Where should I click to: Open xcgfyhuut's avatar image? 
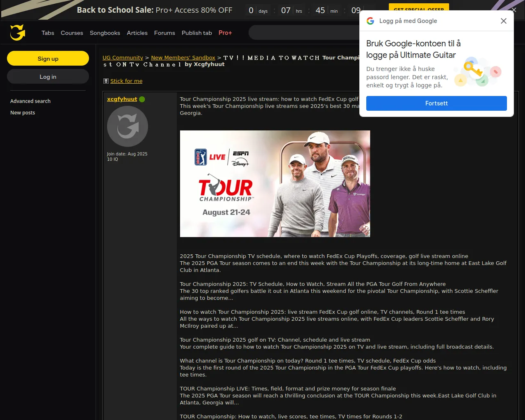[128, 126]
